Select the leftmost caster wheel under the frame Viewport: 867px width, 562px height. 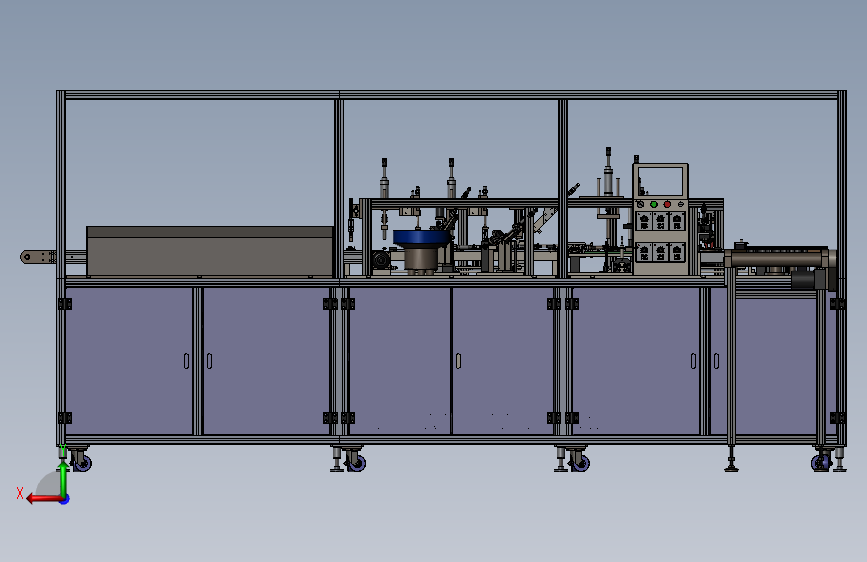(82, 461)
